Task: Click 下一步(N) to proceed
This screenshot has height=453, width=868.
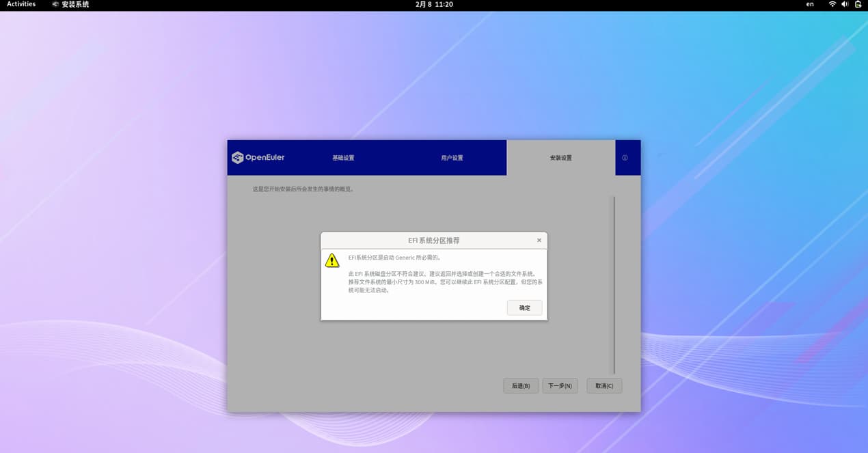Action: (x=560, y=386)
